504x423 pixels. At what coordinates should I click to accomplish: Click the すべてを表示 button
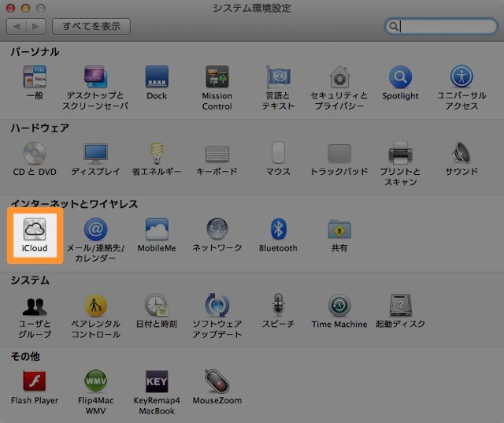click(91, 26)
